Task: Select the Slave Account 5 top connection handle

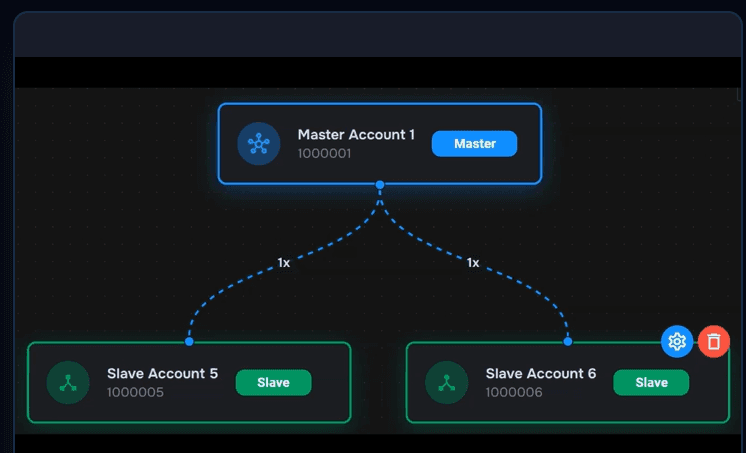Action: tap(189, 342)
